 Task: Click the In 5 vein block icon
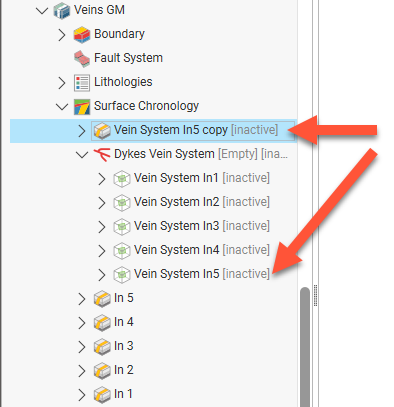(102, 298)
